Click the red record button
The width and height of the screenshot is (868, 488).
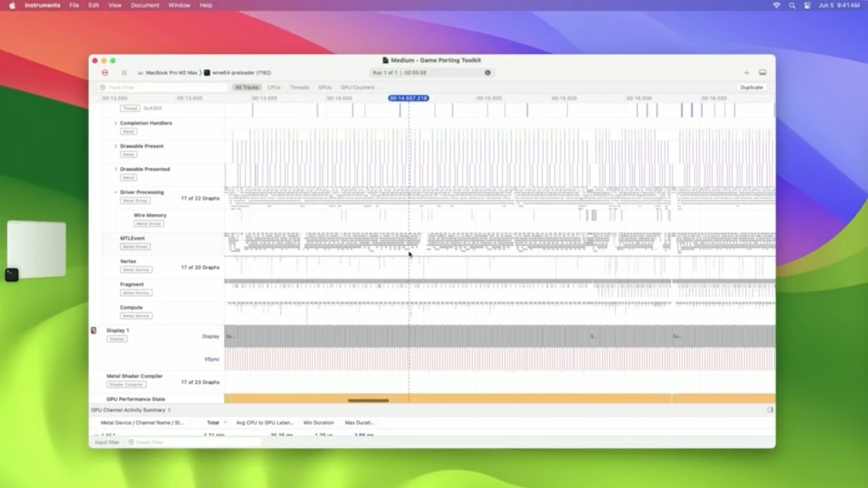(105, 73)
